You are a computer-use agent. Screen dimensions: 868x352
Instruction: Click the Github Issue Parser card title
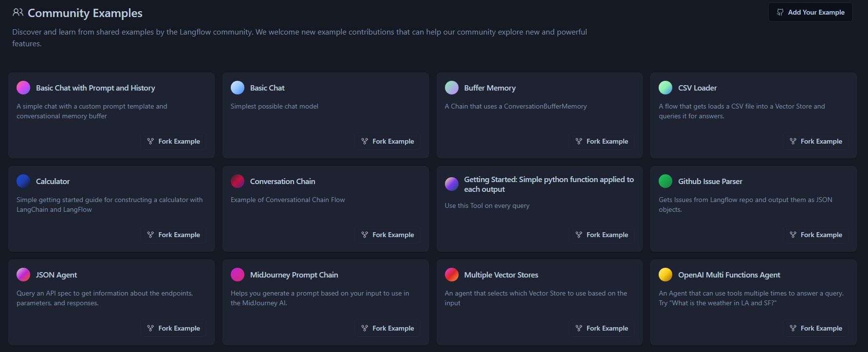[710, 182]
